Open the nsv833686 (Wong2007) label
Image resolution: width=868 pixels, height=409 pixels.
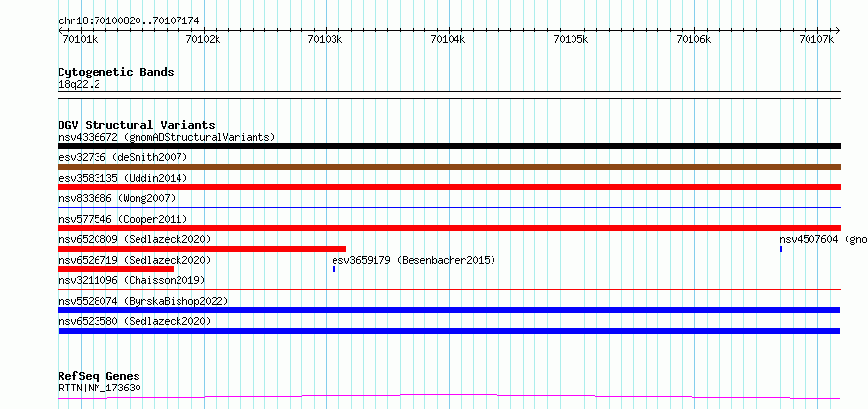pos(117,198)
